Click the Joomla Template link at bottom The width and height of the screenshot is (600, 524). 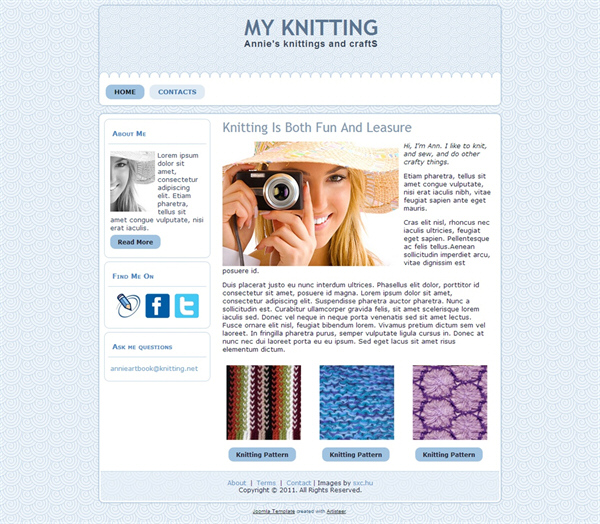[x=274, y=511]
